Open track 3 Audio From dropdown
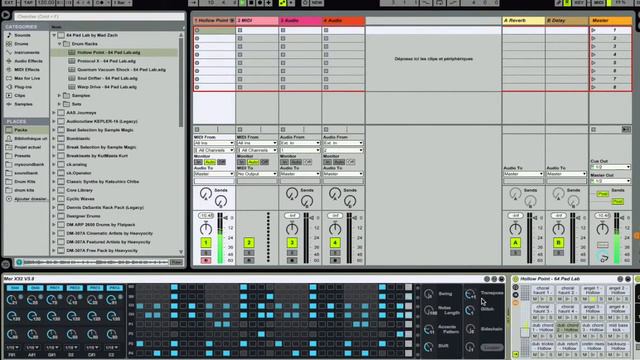Viewport: 640px width, 360px height. pos(300,143)
